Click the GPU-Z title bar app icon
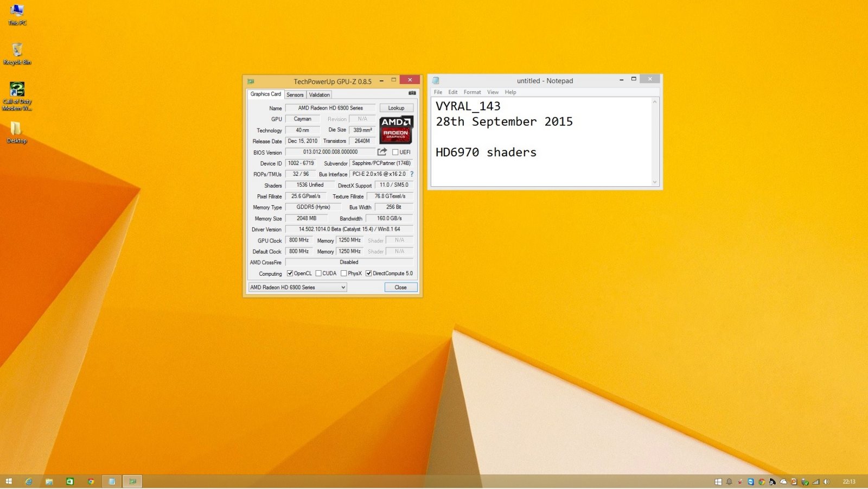The image size is (868, 489). point(251,81)
